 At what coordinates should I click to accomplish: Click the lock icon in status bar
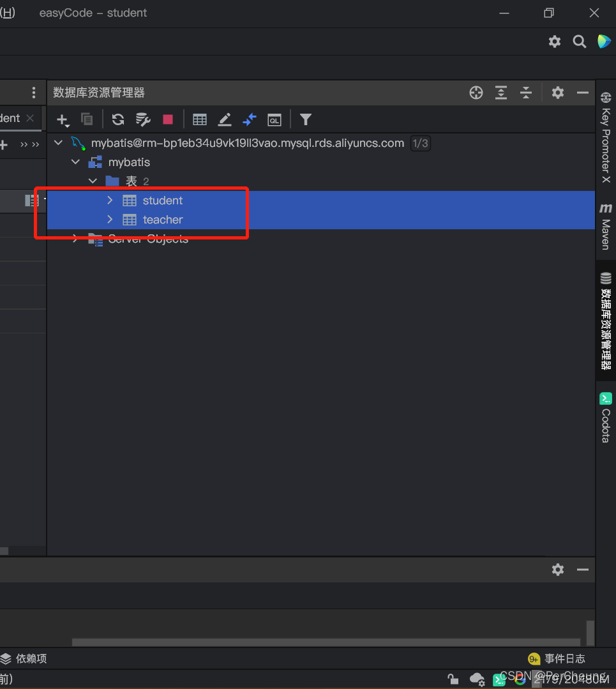[x=453, y=679]
